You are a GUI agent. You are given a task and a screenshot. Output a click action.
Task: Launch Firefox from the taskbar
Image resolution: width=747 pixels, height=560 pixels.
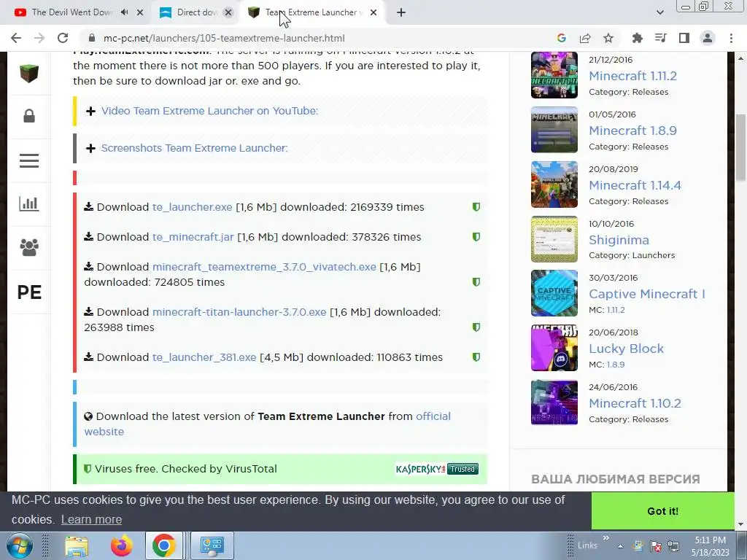(x=122, y=546)
